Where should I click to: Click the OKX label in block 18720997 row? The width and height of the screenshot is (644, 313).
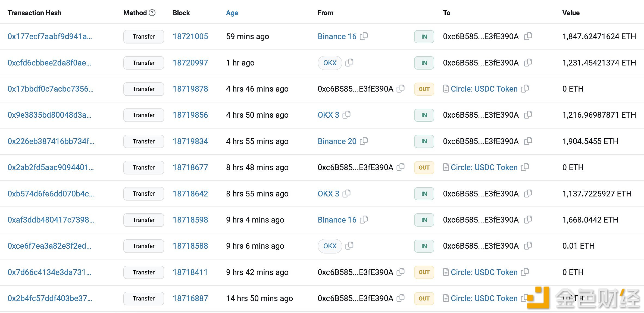[330, 63]
